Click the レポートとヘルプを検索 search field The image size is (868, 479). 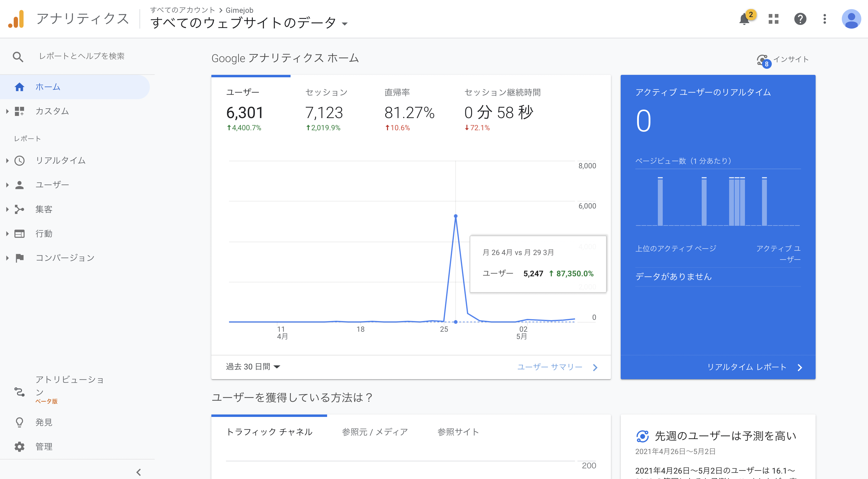click(x=82, y=56)
